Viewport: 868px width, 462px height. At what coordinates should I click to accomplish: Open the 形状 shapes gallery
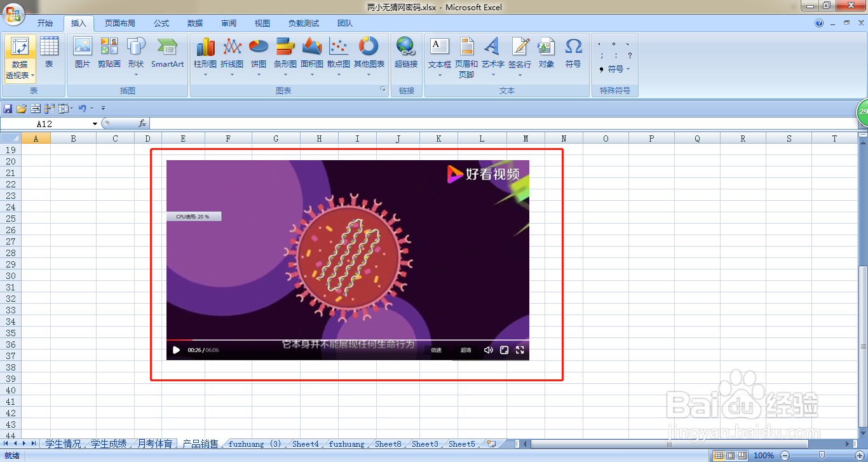pos(136,56)
